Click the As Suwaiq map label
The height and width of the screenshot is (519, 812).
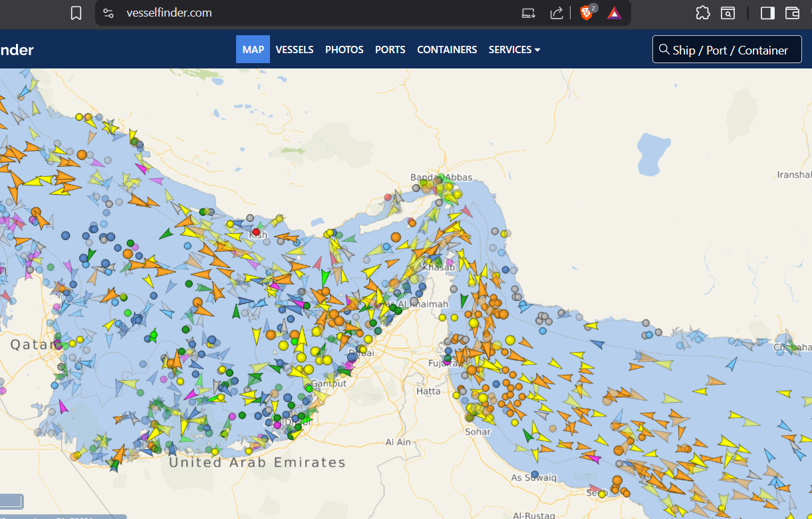click(x=533, y=477)
